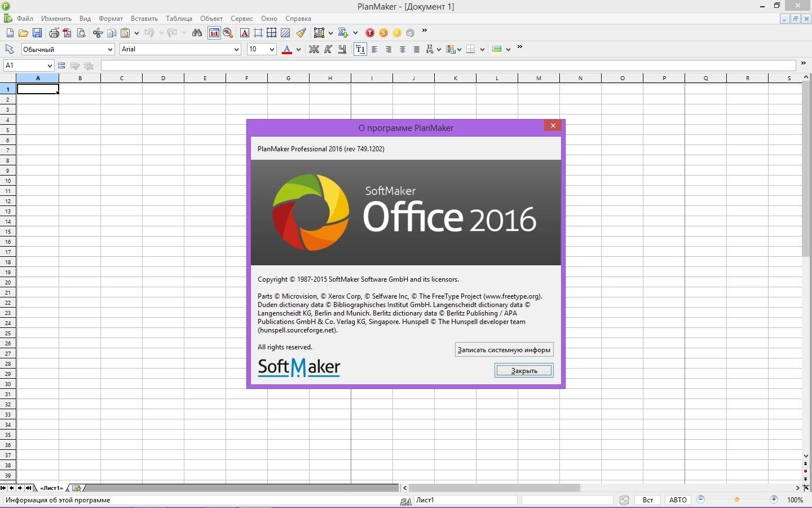
Task: Click the font color A swatch
Action: (286, 49)
